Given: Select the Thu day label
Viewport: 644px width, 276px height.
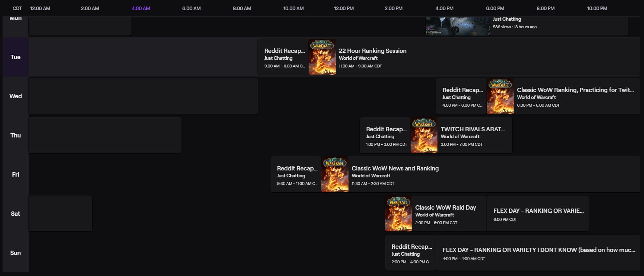Looking at the screenshot, I should [16, 135].
